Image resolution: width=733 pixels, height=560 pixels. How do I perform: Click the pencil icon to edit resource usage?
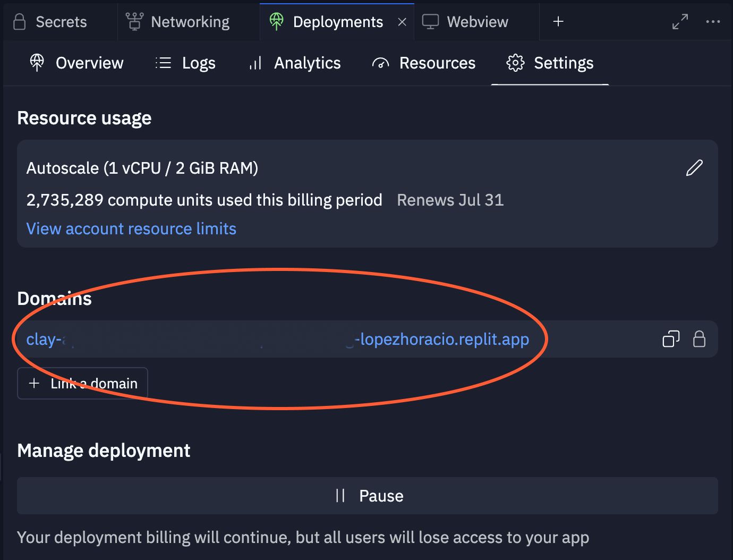click(694, 168)
